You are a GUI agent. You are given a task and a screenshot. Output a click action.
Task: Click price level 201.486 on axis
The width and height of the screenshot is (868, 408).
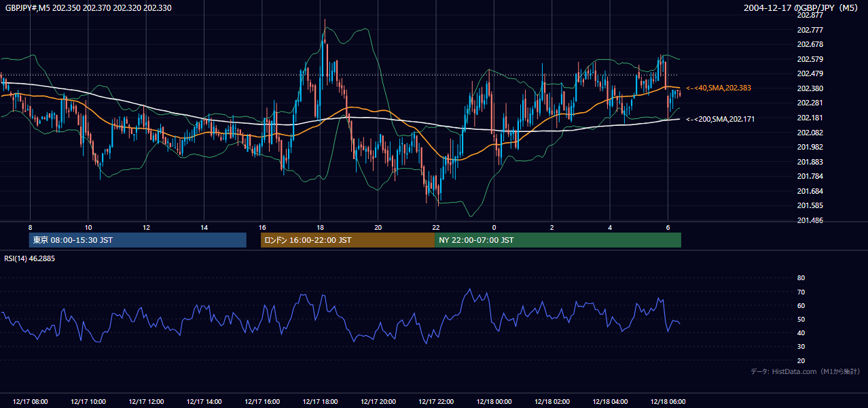pos(810,220)
